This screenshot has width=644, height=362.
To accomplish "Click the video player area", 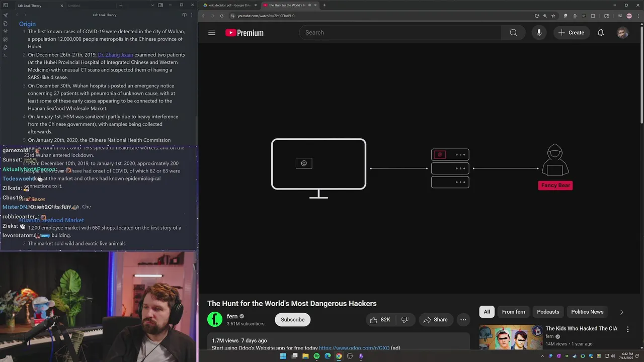I will pyautogui.click(x=420, y=168).
